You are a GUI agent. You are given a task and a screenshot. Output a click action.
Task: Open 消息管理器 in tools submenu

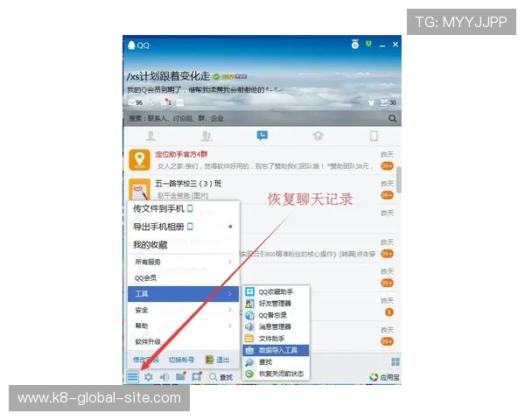tap(276, 327)
